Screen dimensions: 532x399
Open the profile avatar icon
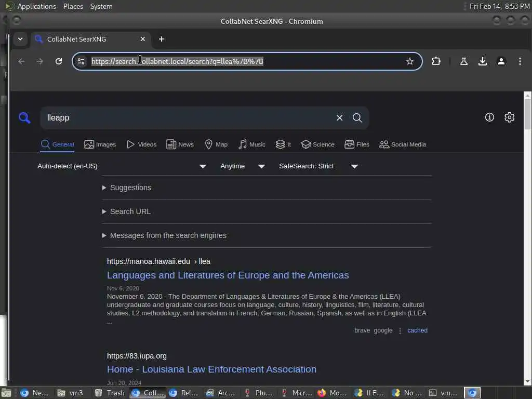(x=501, y=61)
